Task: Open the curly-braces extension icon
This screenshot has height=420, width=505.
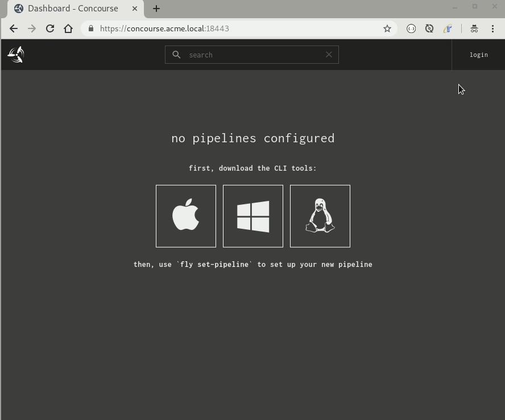Action: tap(411, 28)
